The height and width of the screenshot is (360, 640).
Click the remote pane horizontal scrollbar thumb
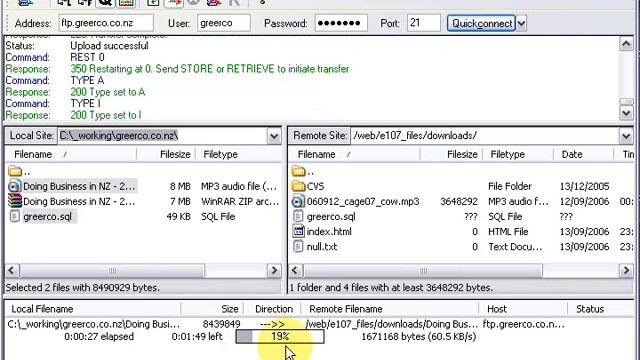[423, 270]
